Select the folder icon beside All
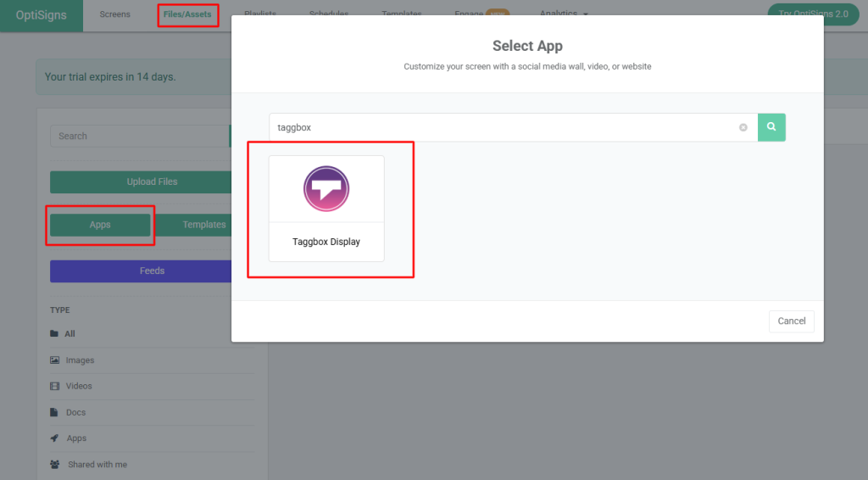This screenshot has height=480, width=868. [54, 334]
